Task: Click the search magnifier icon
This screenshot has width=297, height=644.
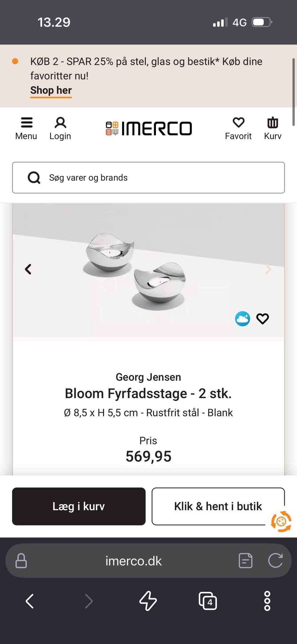Action: [34, 178]
